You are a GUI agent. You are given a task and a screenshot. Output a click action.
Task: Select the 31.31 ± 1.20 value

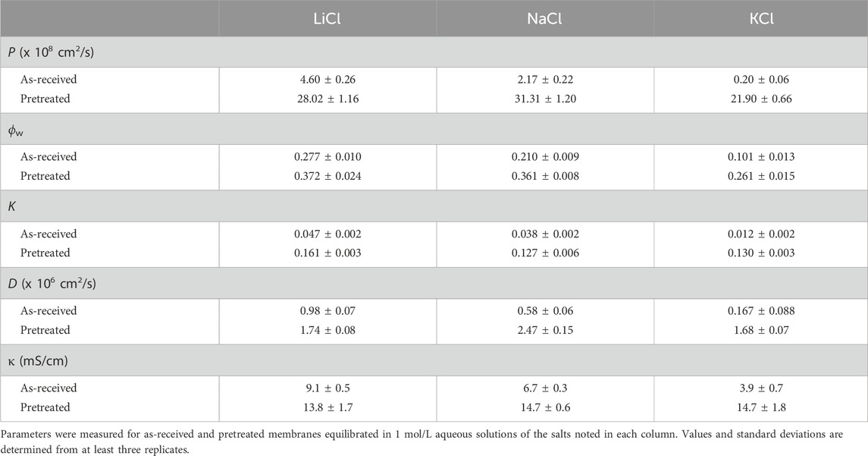[544, 98]
